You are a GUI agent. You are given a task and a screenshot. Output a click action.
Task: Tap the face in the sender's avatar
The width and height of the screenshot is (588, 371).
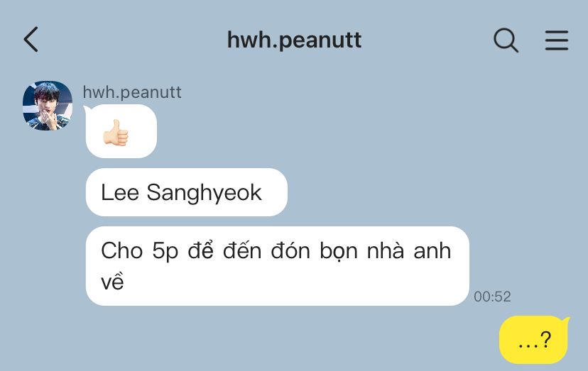coord(46,101)
